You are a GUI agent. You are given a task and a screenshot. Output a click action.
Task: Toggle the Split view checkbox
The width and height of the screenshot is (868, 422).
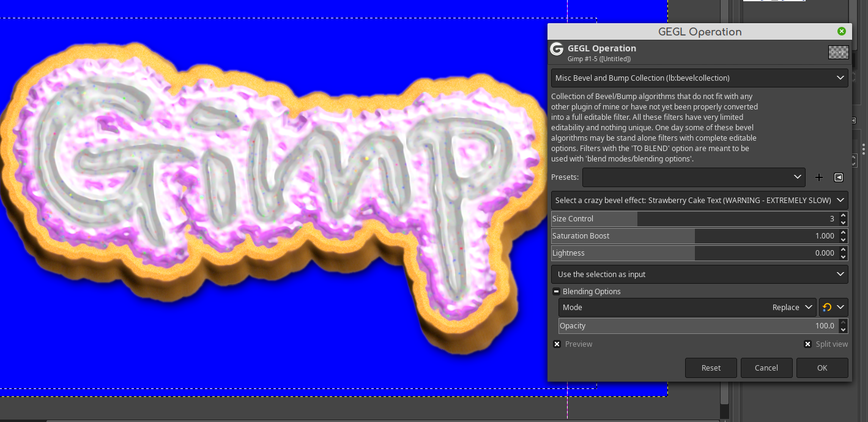click(807, 344)
